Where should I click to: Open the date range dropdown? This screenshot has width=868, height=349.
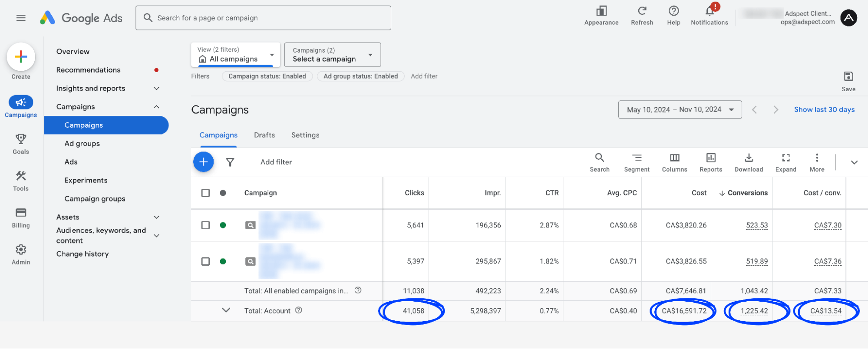coord(680,110)
